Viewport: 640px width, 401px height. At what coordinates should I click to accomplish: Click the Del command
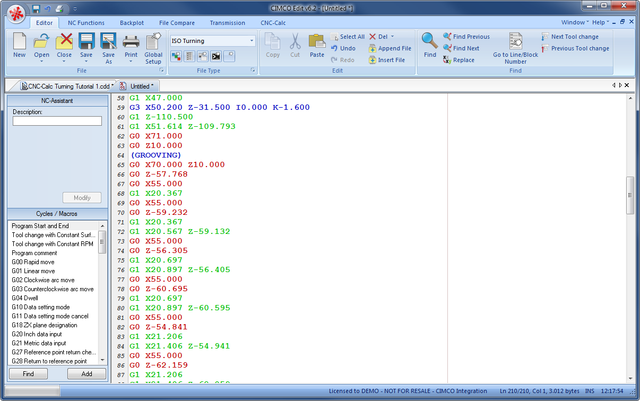pos(378,37)
